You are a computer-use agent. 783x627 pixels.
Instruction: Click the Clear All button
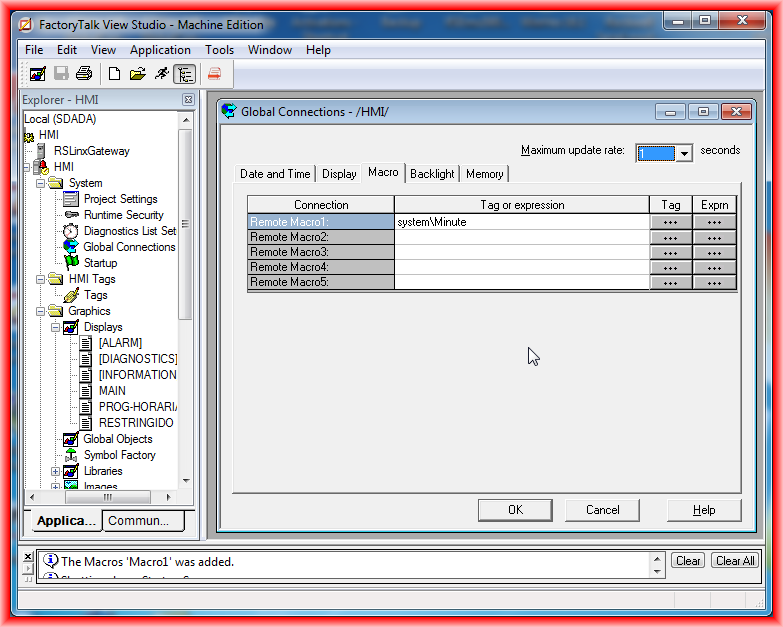(x=735, y=561)
